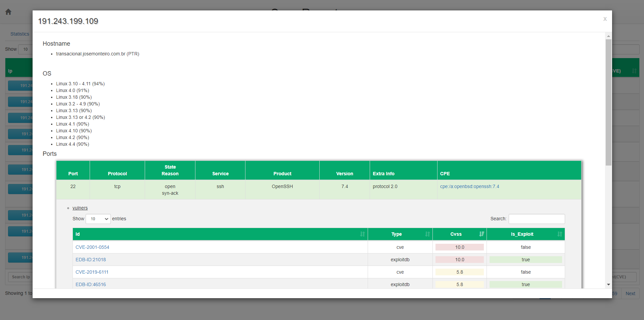This screenshot has width=644, height=320.
Task: Sort vulners table by Id column
Action: click(220, 234)
